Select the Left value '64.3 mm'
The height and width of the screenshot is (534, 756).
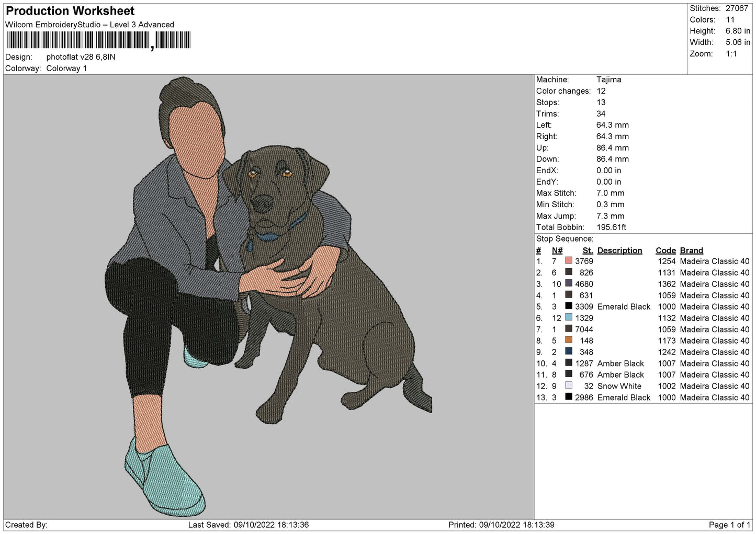point(613,125)
